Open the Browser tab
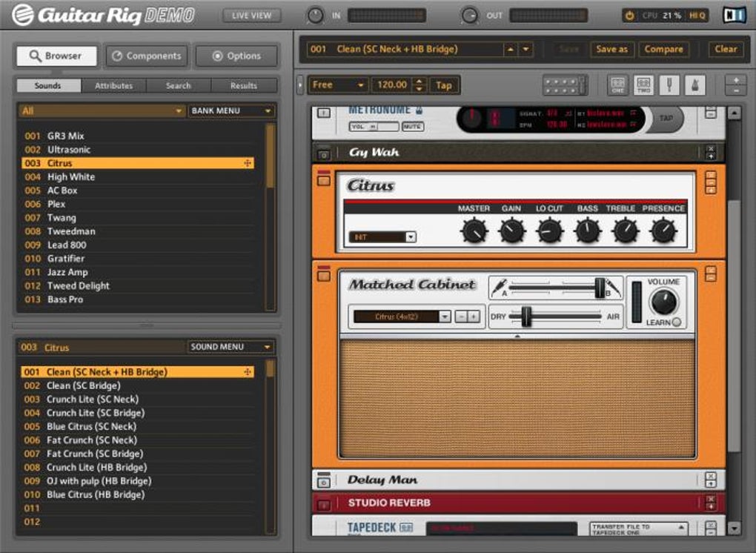Screen dimensions: 756x553 [x=56, y=56]
